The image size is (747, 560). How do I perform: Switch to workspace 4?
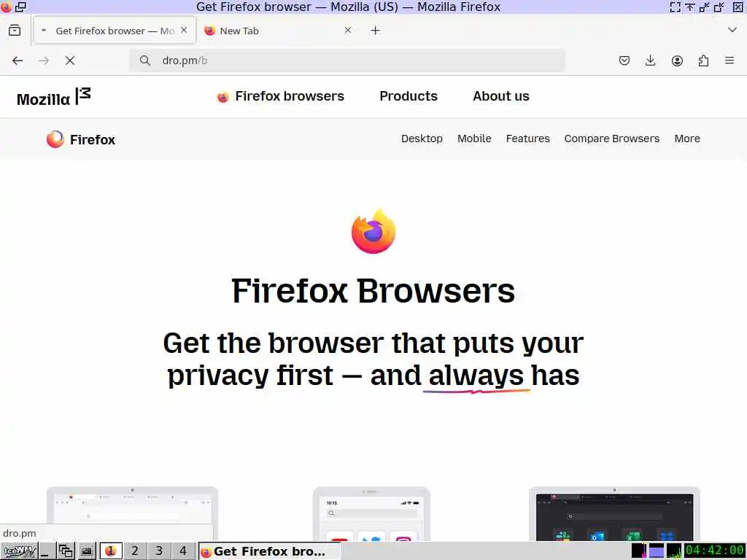click(x=183, y=551)
